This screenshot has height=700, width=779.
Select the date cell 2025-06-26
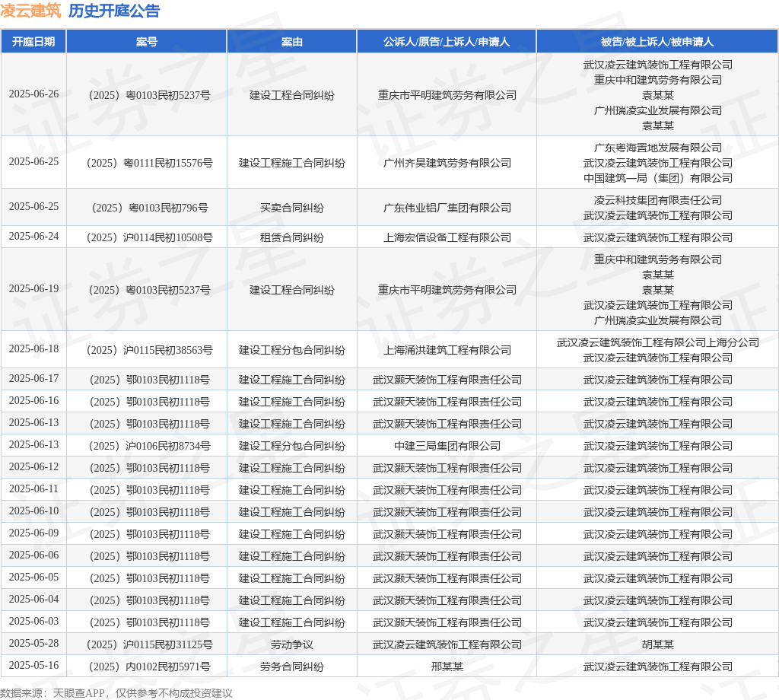click(x=33, y=94)
